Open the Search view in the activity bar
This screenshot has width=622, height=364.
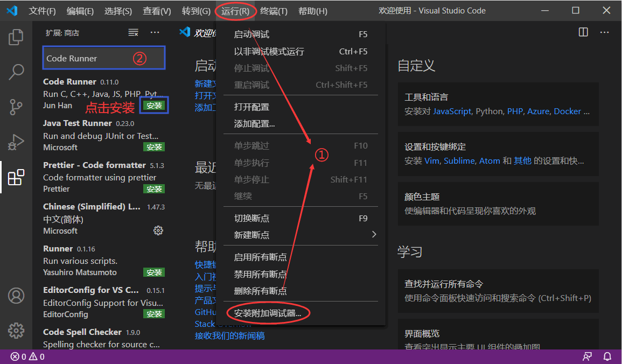pyautogui.click(x=16, y=72)
